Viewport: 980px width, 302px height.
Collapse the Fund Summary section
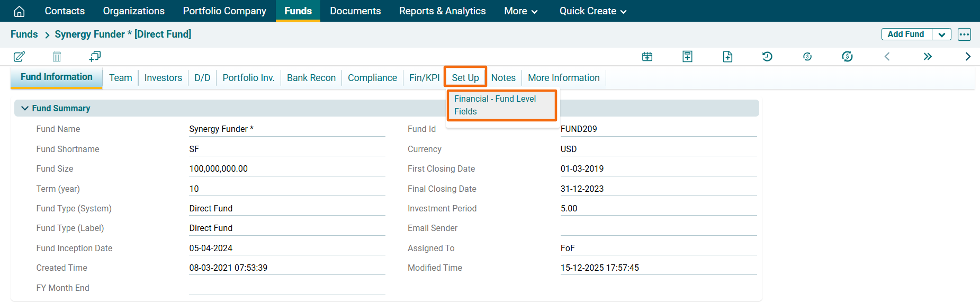(25, 108)
